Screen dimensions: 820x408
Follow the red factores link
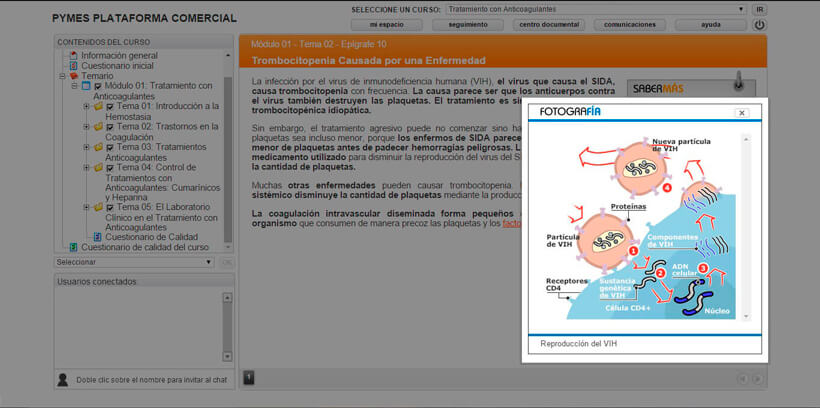511,223
